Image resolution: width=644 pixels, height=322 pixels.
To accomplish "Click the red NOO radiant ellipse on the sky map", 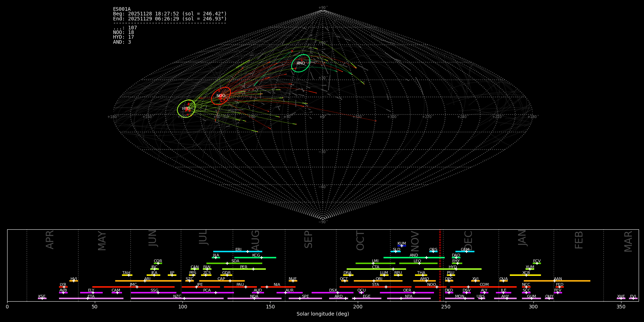I will click(221, 96).
